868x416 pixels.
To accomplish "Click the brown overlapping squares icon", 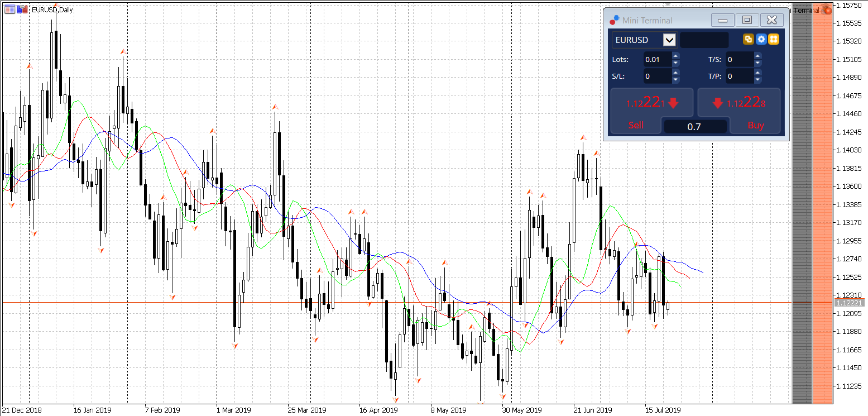I will [749, 39].
